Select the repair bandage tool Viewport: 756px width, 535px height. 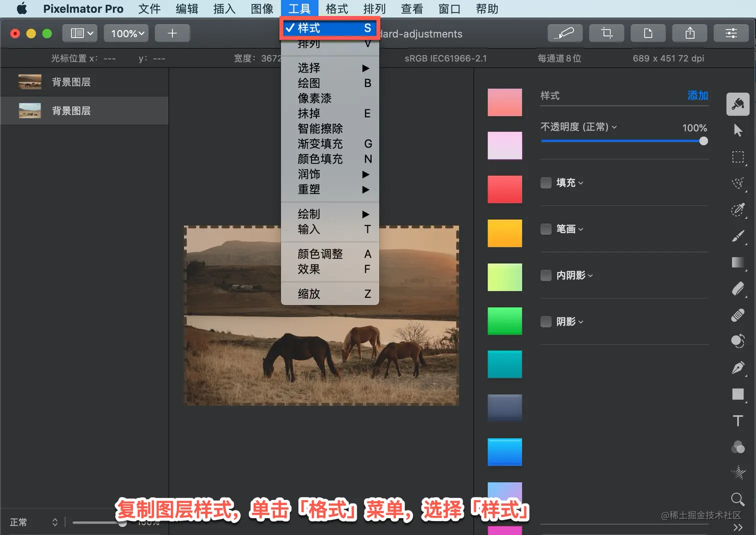click(x=737, y=315)
